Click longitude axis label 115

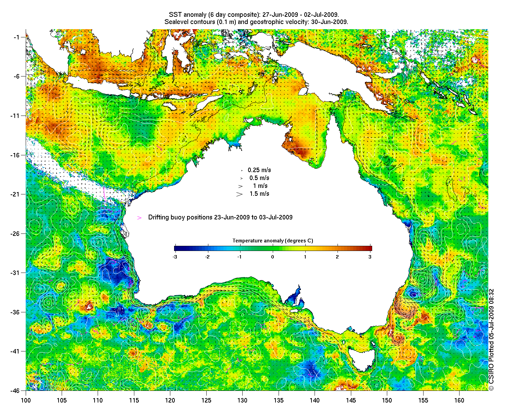pos(134,400)
